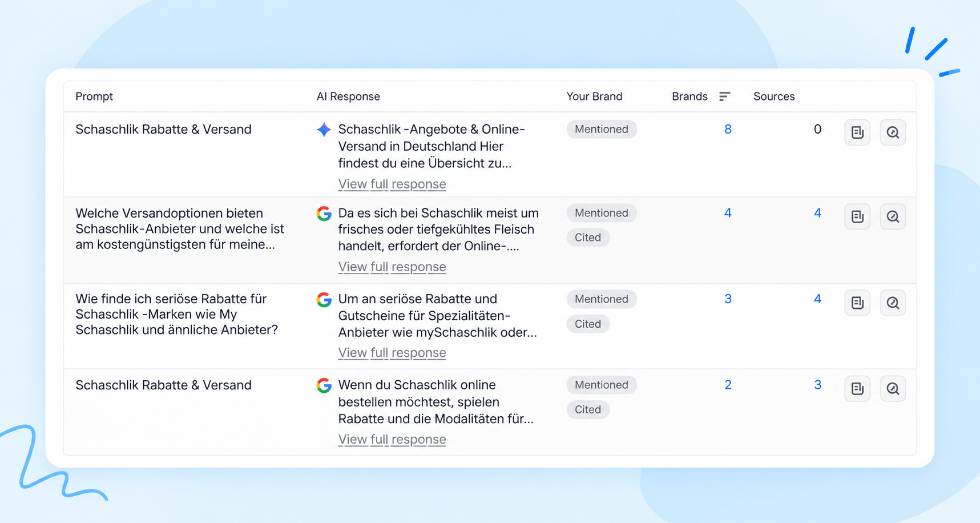Select the Cited badge in the last row
This screenshot has height=523, width=980.
click(588, 409)
